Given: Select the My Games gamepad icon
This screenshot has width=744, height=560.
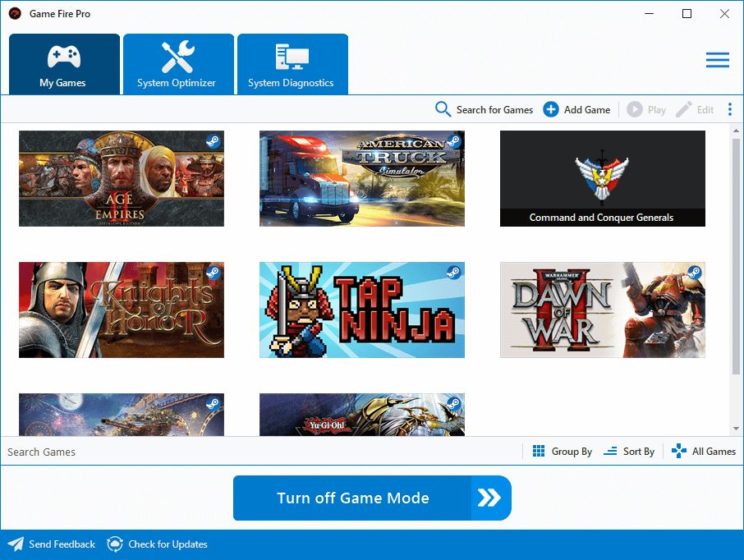Looking at the screenshot, I should pos(64,54).
